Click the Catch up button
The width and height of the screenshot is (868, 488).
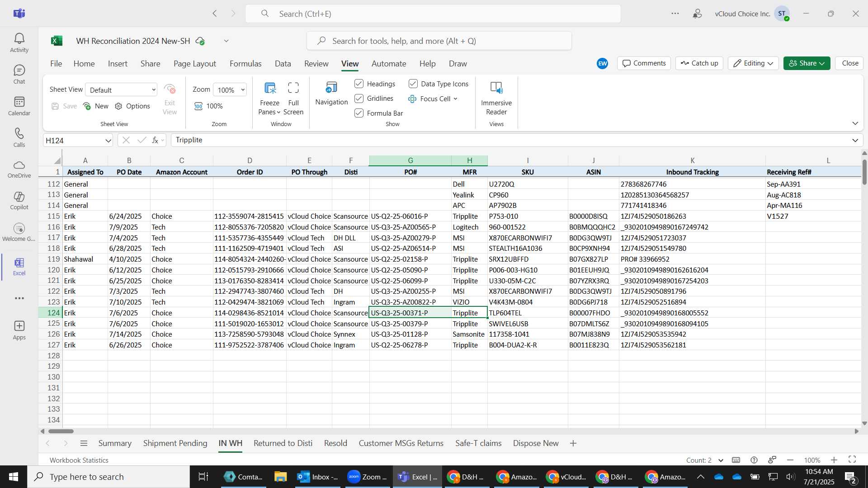699,63
